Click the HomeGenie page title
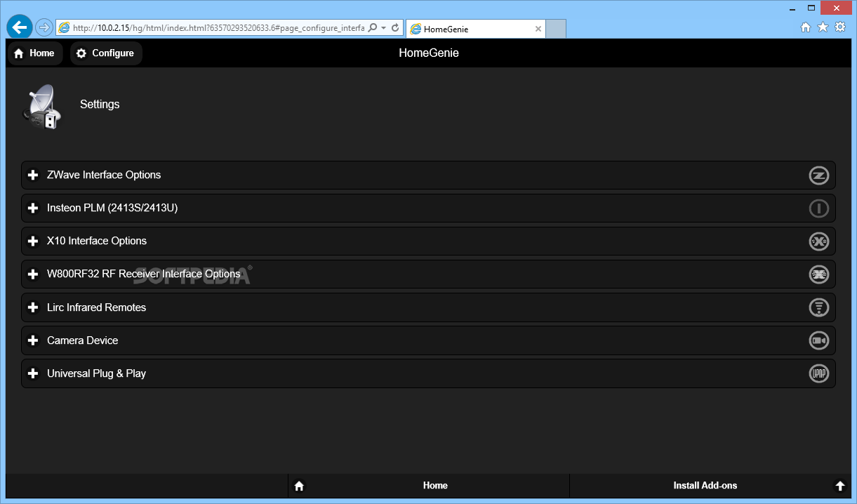Viewport: 857px width, 504px height. click(429, 53)
